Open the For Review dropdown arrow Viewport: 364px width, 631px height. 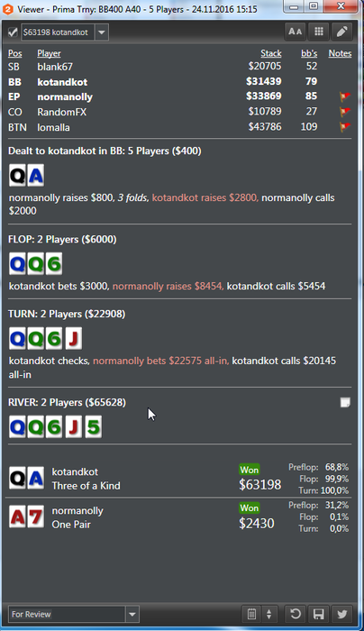[132, 615]
